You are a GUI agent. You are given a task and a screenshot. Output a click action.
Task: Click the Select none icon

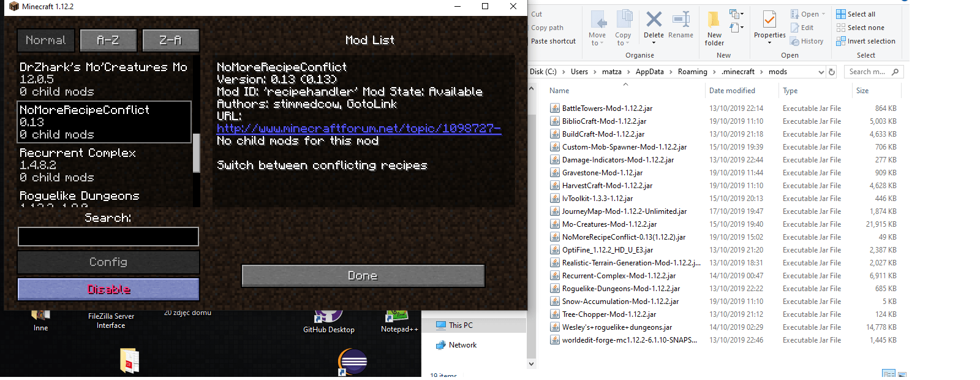click(x=841, y=28)
